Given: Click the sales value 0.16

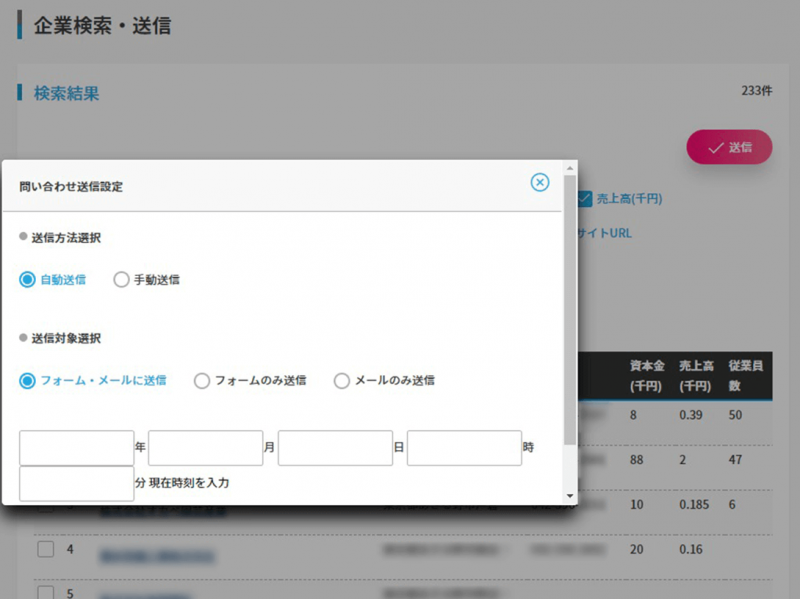Looking at the screenshot, I should [x=691, y=549].
